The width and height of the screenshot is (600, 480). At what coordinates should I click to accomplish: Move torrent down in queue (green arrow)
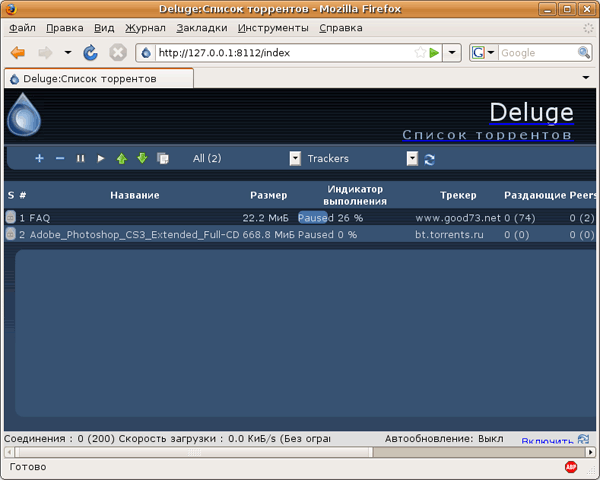[x=142, y=158]
